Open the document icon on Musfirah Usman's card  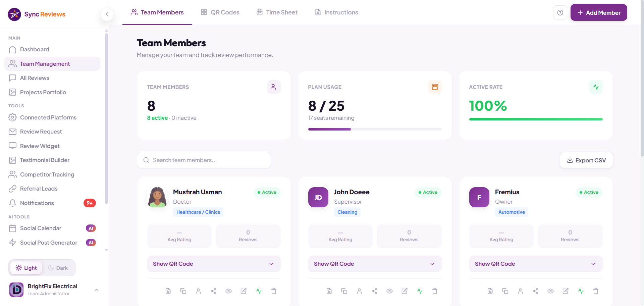click(x=168, y=291)
